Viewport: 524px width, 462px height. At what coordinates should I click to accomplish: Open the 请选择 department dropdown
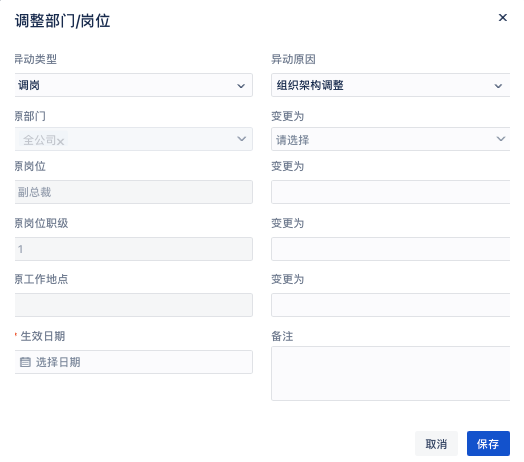390,139
